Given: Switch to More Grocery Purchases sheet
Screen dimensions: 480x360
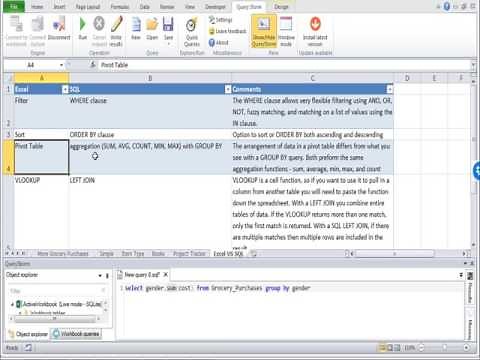Looking at the screenshot, I should coord(63,254).
